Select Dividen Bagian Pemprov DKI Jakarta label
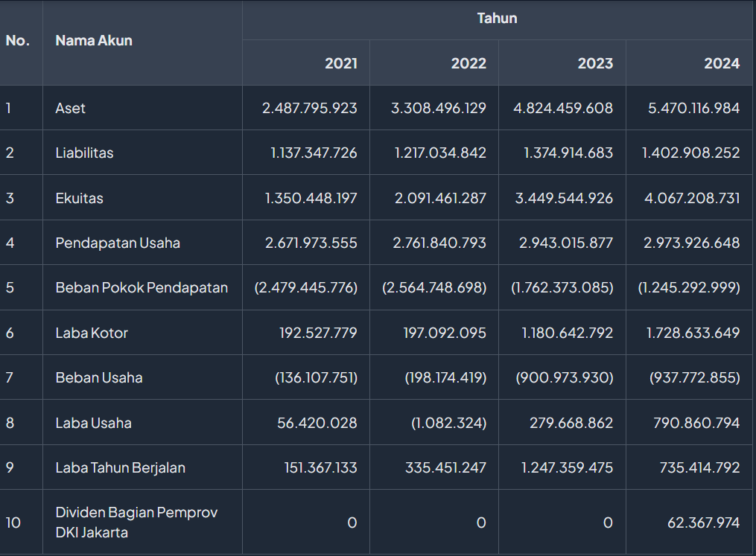The width and height of the screenshot is (756, 556). pyautogui.click(x=136, y=523)
